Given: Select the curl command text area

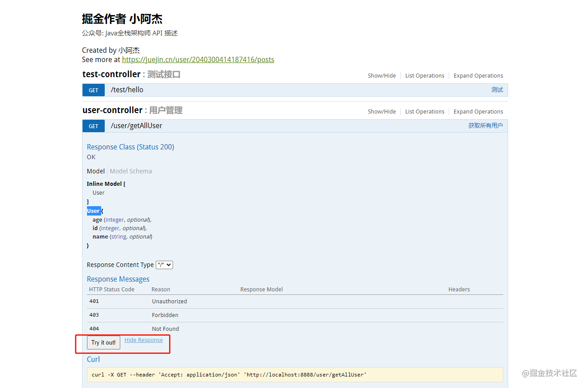Looking at the screenshot, I should [x=295, y=374].
